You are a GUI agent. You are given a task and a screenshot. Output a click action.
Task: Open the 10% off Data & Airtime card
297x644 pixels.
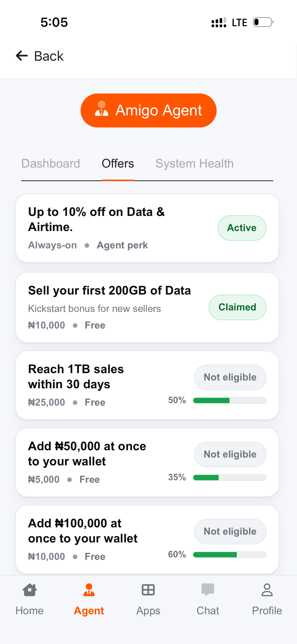pyautogui.click(x=113, y=228)
